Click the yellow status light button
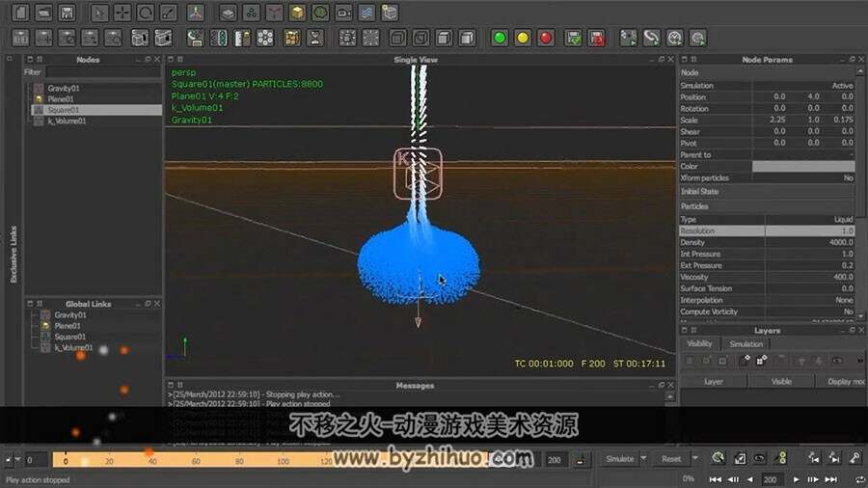The height and width of the screenshot is (488, 868). [523, 38]
